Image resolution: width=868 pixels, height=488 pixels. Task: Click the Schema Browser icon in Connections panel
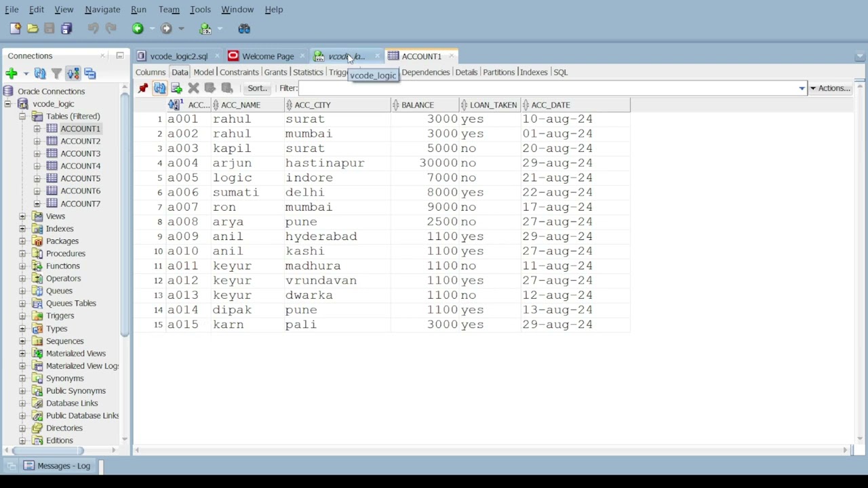click(73, 73)
